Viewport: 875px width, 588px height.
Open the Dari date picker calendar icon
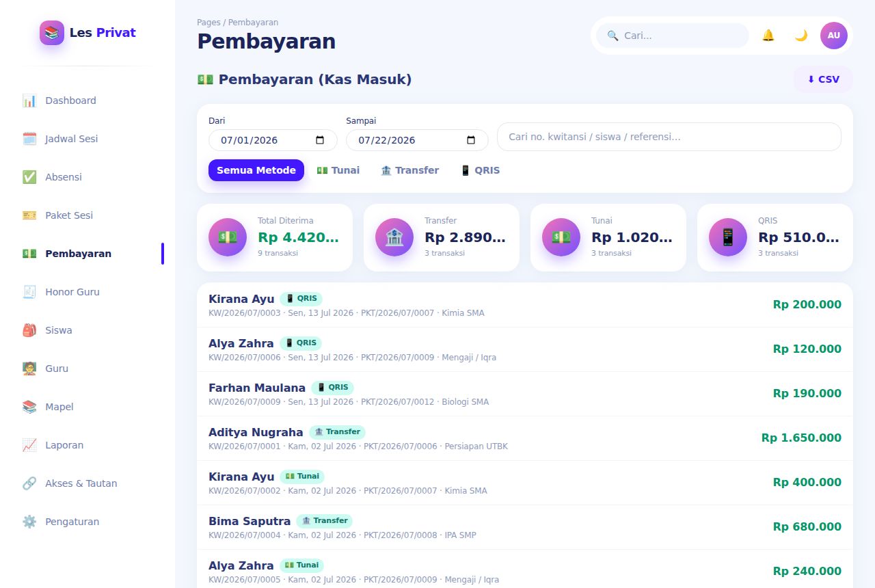coord(320,140)
